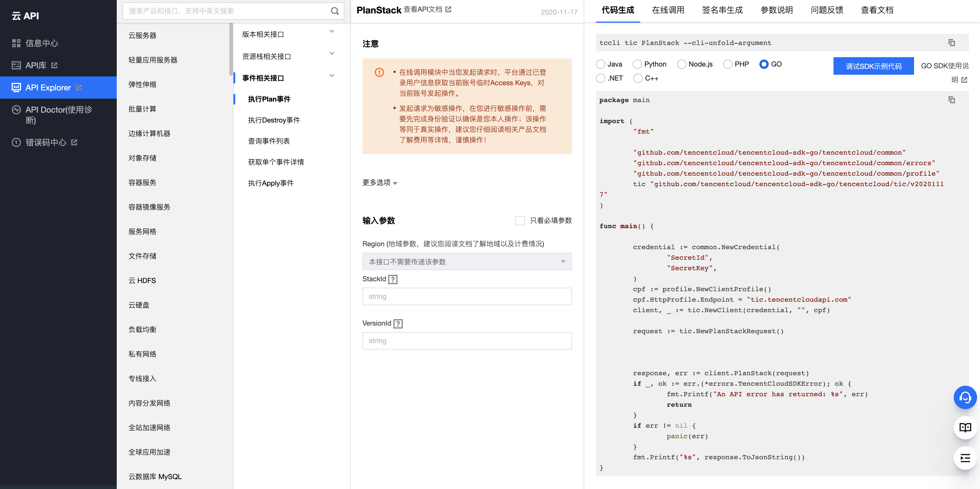Screen dimensions: 980x489
Task: Open API Doctor diagnostic icon
Action: [x=16, y=110]
